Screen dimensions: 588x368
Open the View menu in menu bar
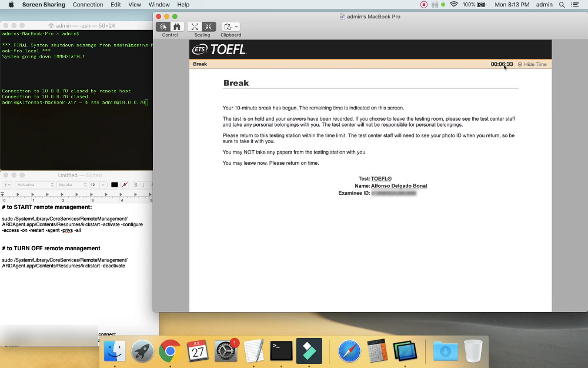click(x=135, y=5)
